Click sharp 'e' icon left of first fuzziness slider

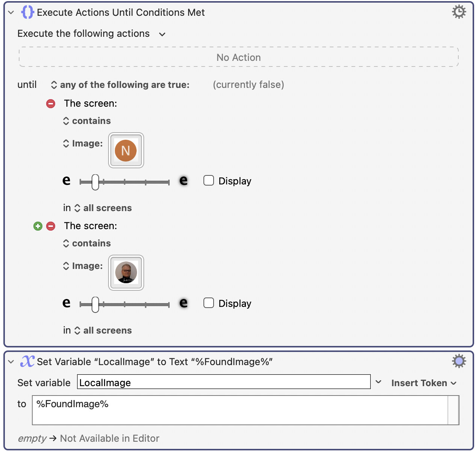click(66, 180)
